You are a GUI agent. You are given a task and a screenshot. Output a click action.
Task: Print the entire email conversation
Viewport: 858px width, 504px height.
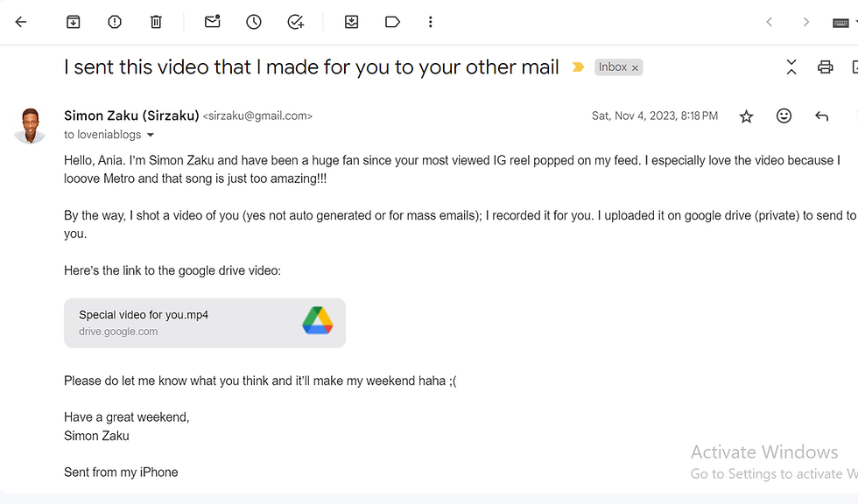click(825, 67)
